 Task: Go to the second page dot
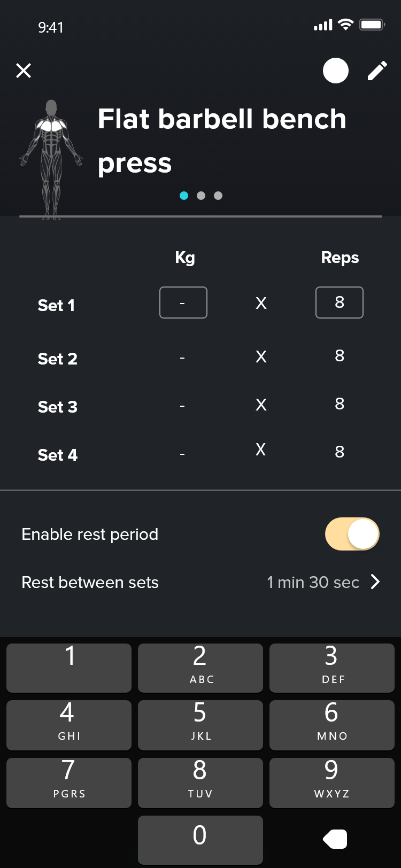pyautogui.click(x=201, y=196)
